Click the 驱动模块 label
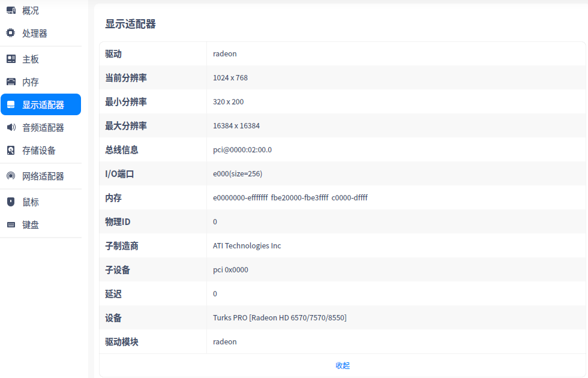Screen dimensions: 588x378 (x=121, y=341)
